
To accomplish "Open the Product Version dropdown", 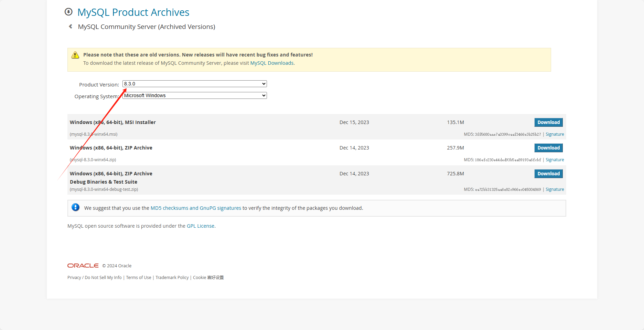I will click(x=195, y=84).
